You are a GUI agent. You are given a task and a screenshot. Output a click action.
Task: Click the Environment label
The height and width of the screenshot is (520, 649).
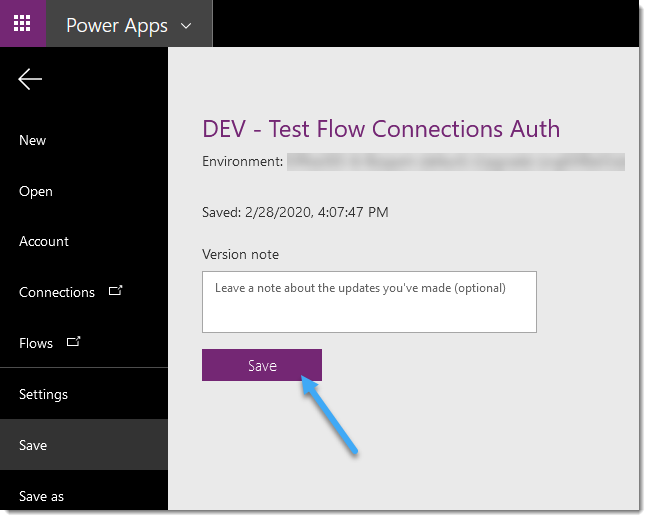(243, 161)
